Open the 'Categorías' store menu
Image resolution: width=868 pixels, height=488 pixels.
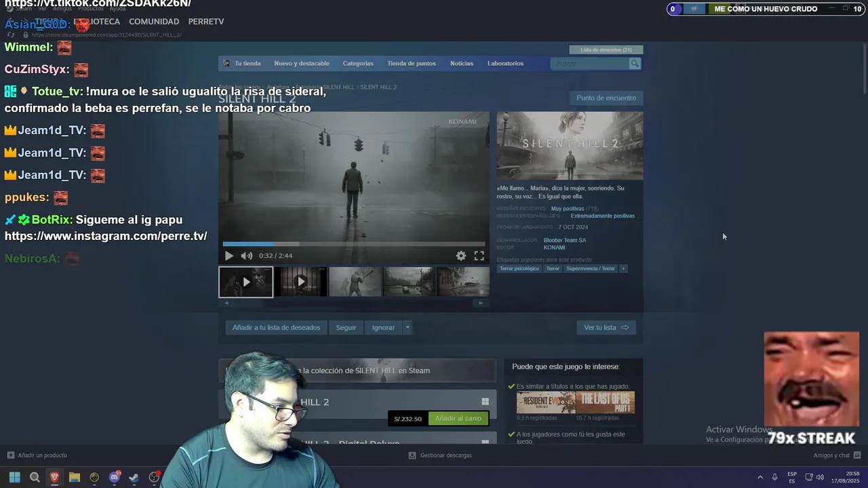(x=358, y=63)
